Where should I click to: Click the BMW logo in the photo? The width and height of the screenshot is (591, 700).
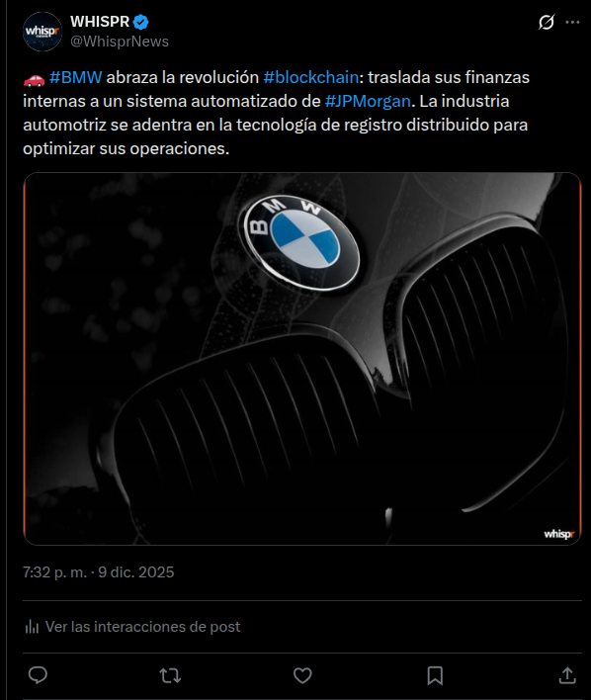[301, 242]
